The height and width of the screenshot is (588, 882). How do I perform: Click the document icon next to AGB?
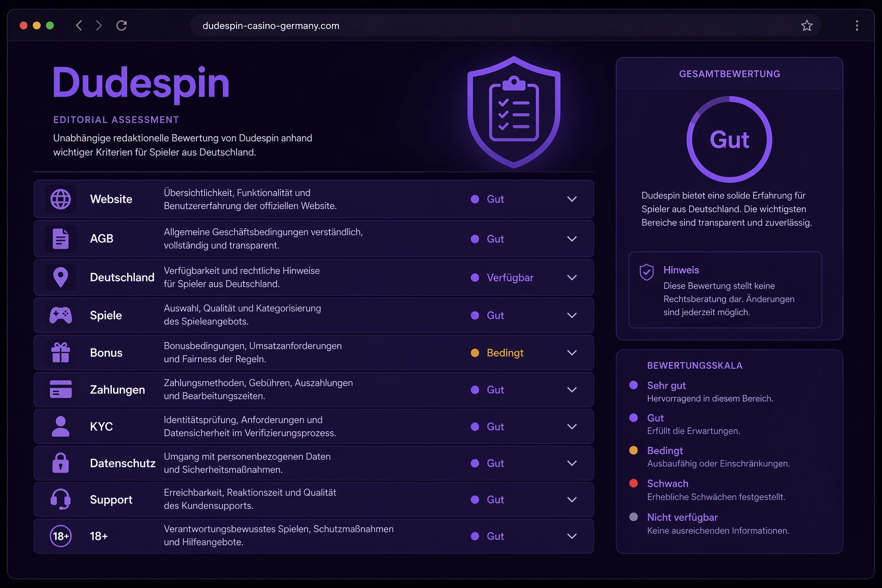(x=60, y=239)
